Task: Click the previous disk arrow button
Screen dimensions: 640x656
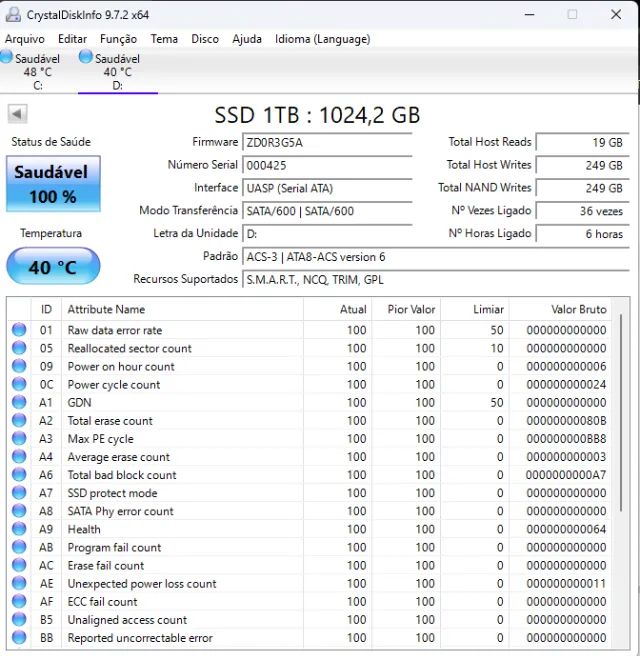Action: [17, 114]
